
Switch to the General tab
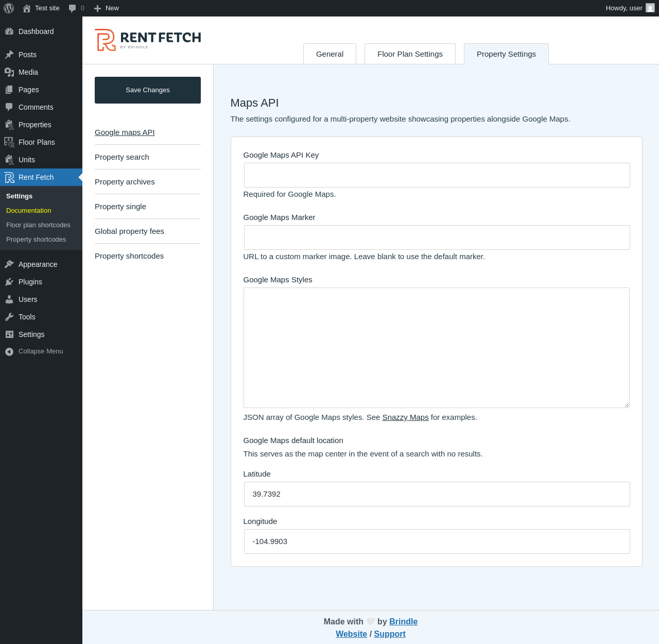329,54
